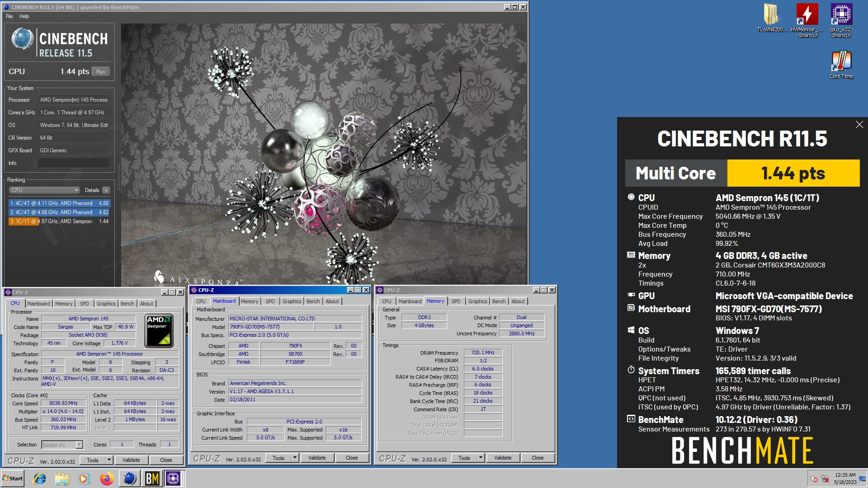The height and width of the screenshot is (488, 868).
Task: Minimize the Cinebench R11.5 window
Action: [507, 7]
